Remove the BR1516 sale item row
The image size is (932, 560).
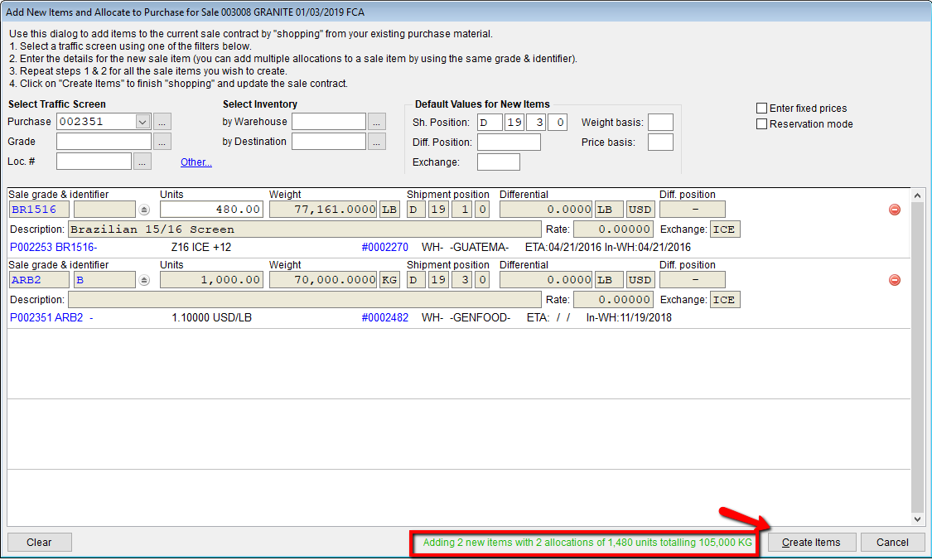(894, 210)
